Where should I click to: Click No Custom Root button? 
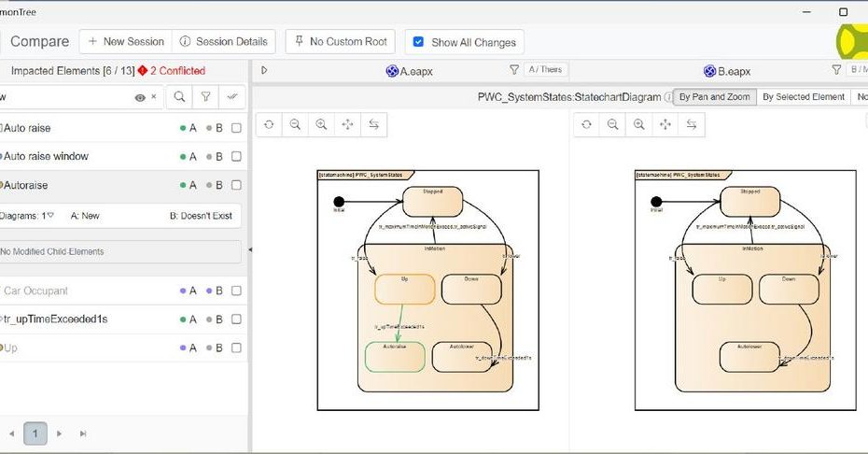(x=340, y=42)
